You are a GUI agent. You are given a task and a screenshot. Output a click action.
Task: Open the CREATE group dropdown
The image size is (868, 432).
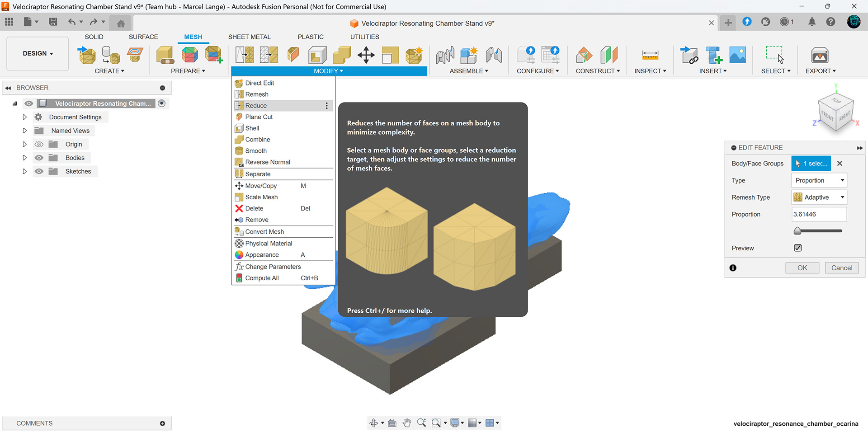coord(109,71)
